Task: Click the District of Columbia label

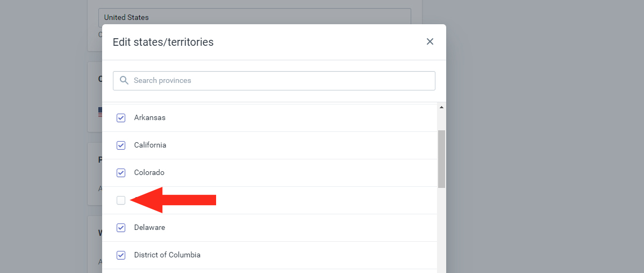Action: (167, 255)
